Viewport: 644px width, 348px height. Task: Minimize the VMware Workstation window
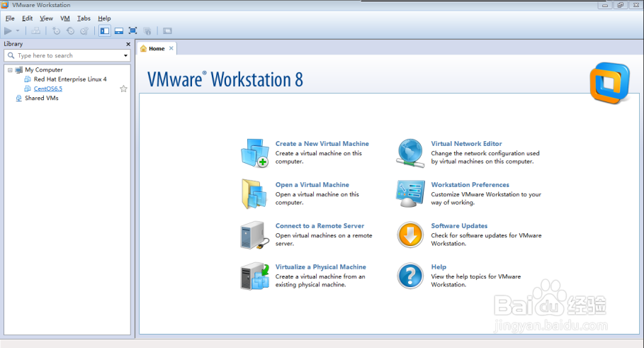(604, 5)
